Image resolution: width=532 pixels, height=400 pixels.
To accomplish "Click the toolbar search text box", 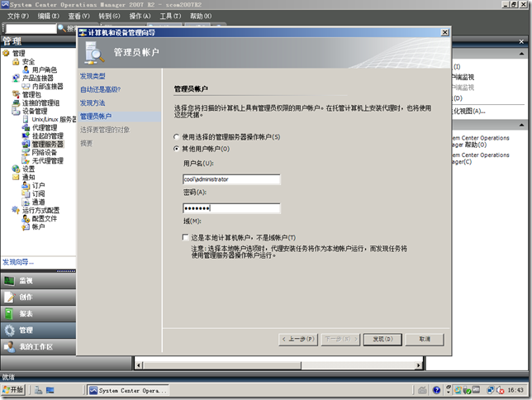I will pyautogui.click(x=31, y=29).
